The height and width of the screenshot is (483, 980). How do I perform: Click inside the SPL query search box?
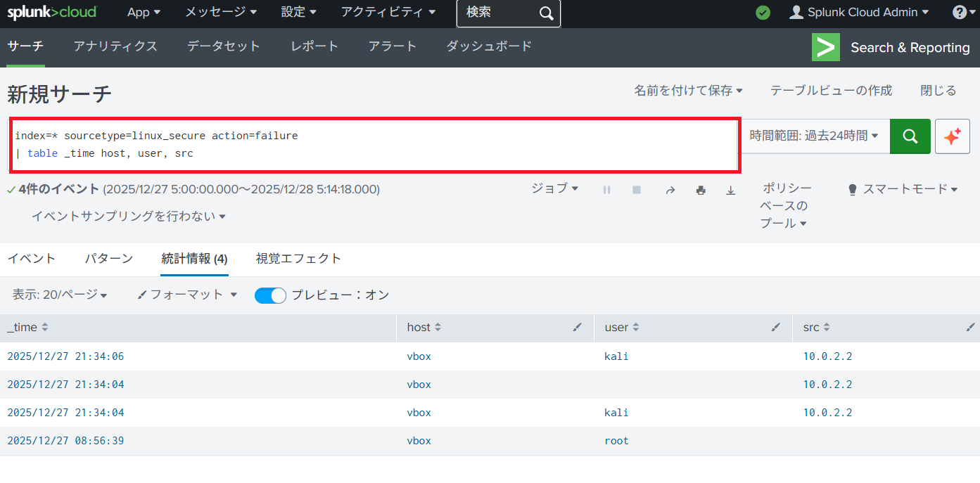(x=373, y=144)
